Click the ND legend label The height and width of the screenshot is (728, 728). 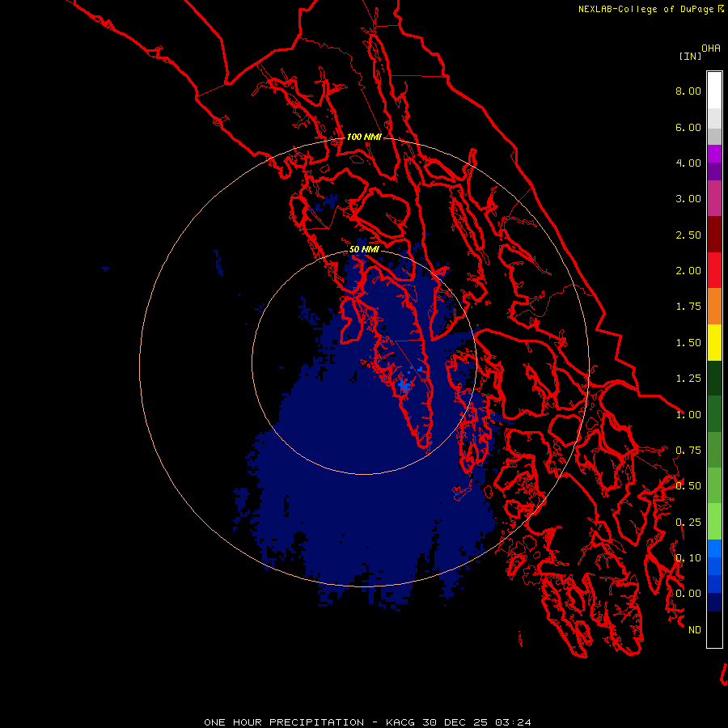(x=695, y=630)
